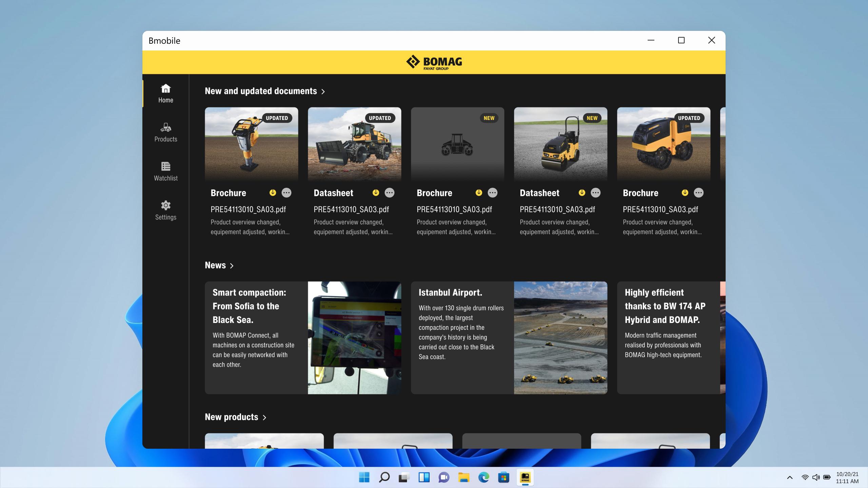Open the Watchlist sidebar section
This screenshot has width=868, height=488.
tap(165, 171)
